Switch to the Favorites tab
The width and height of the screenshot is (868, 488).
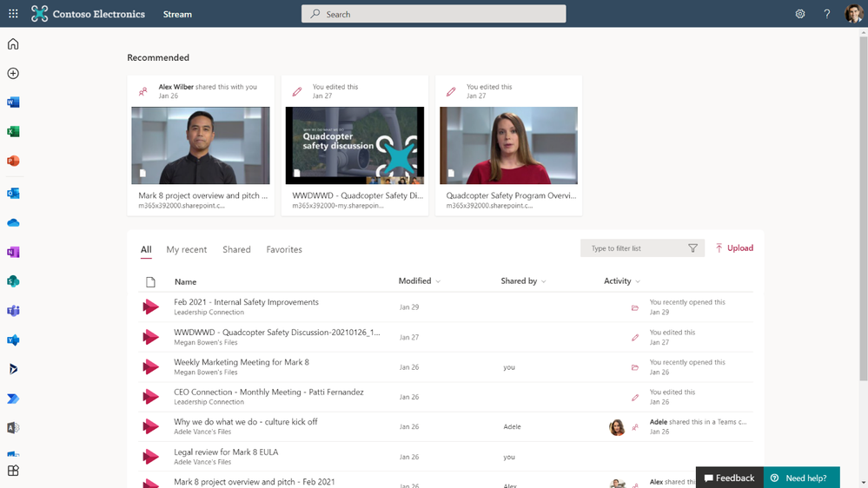point(284,249)
